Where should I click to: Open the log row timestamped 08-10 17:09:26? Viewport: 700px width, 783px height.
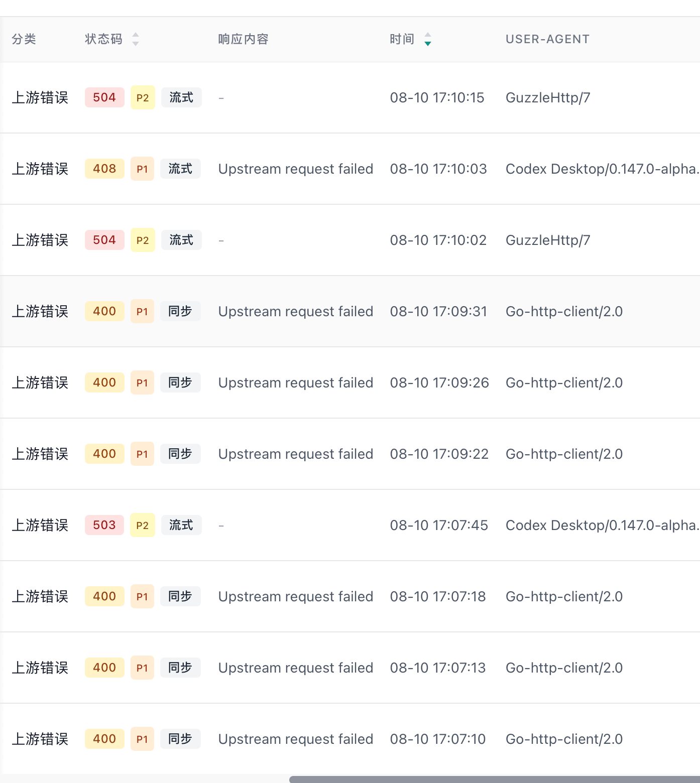point(350,382)
